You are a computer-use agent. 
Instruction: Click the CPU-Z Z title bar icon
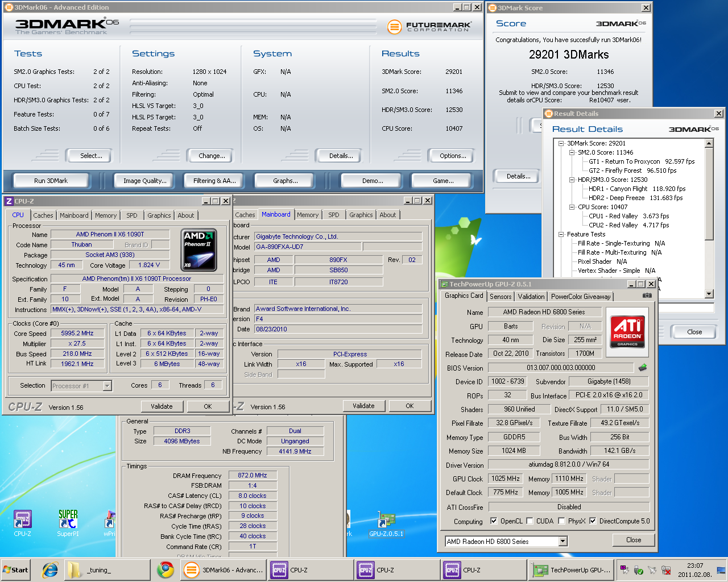[9, 201]
